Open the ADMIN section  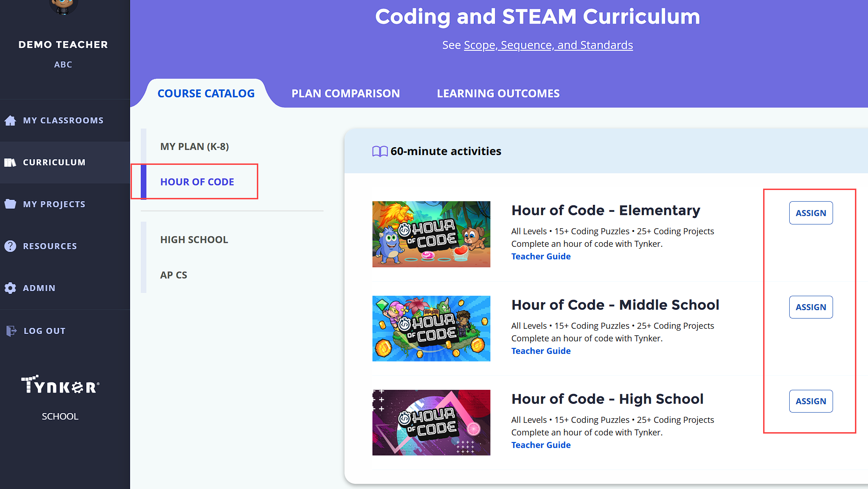click(65, 288)
